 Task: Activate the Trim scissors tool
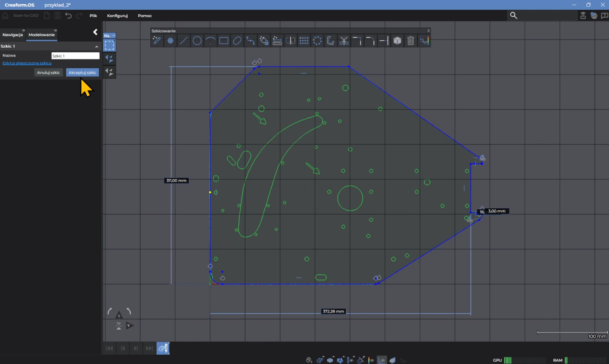tap(344, 41)
